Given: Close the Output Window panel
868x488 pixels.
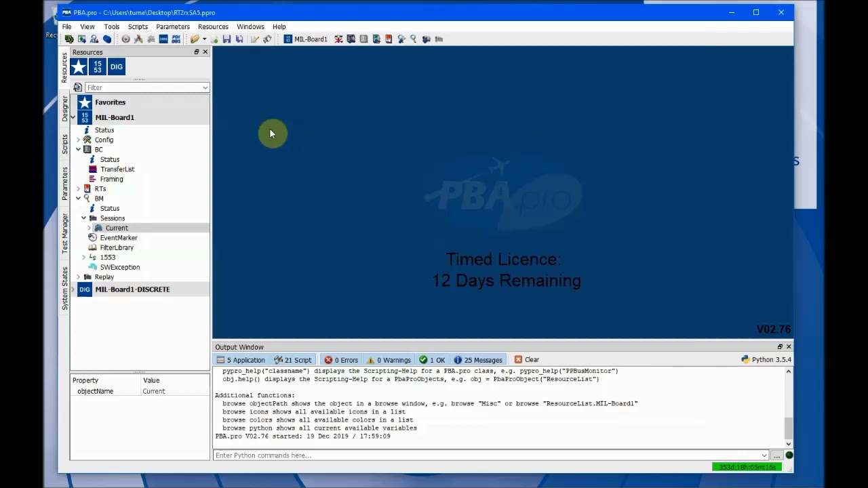Looking at the screenshot, I should pos(789,347).
